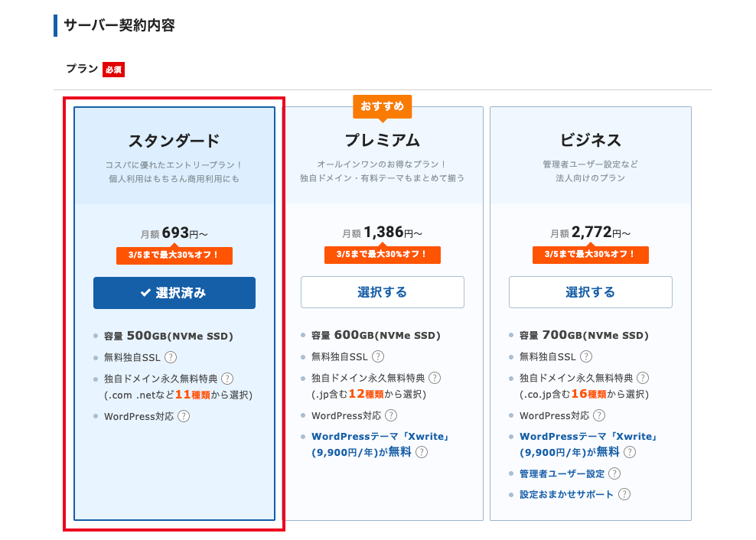Click help icon beside Standard plan WordPress対応
Image resolution: width=756 pixels, height=540 pixels.
(183, 416)
